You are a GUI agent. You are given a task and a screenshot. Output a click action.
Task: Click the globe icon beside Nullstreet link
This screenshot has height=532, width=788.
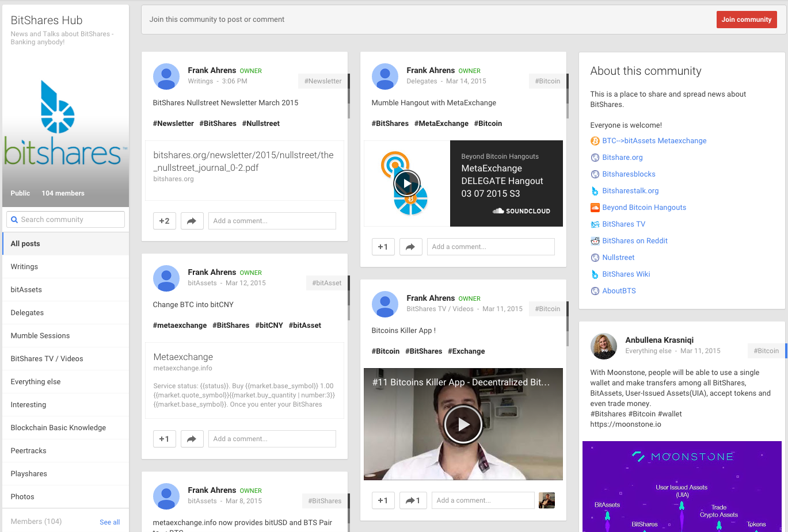click(x=595, y=258)
